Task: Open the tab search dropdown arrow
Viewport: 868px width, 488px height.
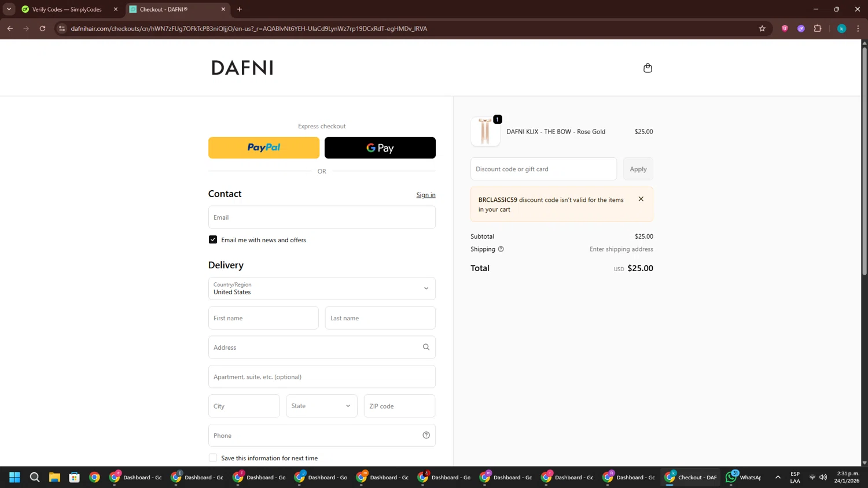Action: coord(9,9)
